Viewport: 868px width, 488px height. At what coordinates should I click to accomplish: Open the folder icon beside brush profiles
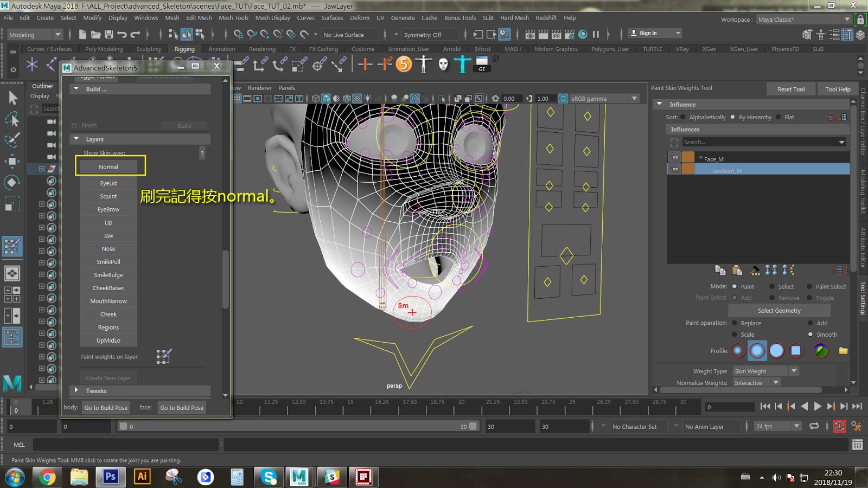(843, 351)
